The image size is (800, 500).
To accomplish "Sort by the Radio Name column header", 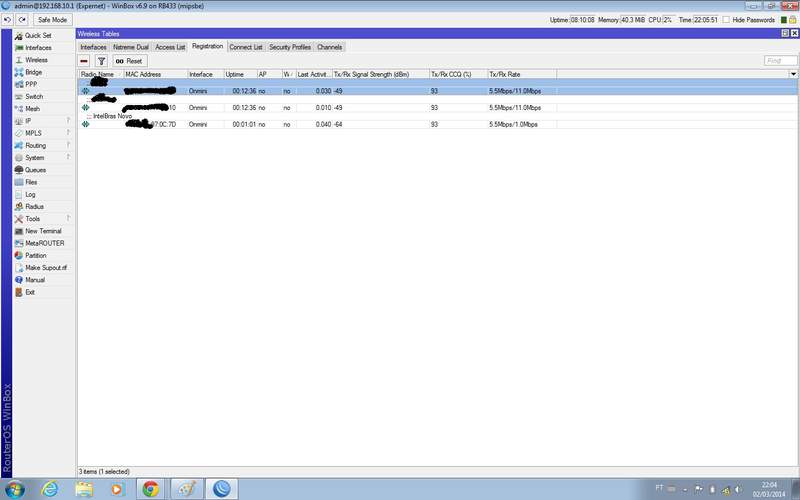I will tap(101, 74).
